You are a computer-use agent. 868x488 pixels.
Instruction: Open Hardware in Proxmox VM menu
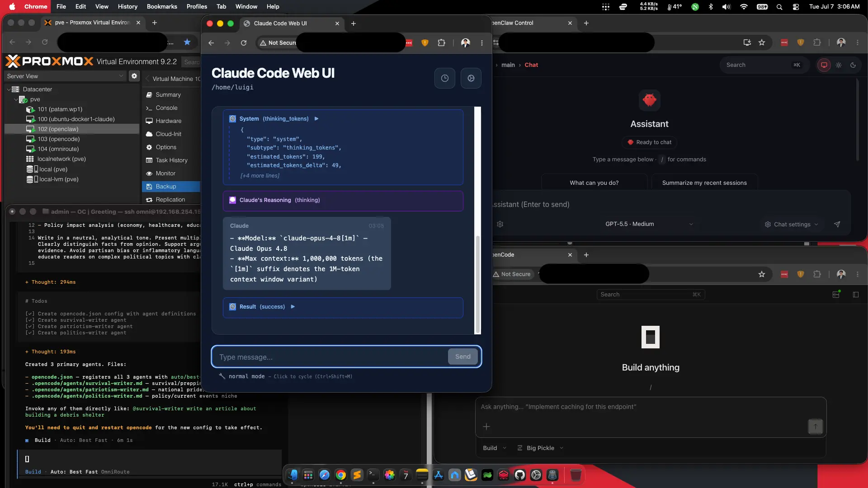click(168, 121)
